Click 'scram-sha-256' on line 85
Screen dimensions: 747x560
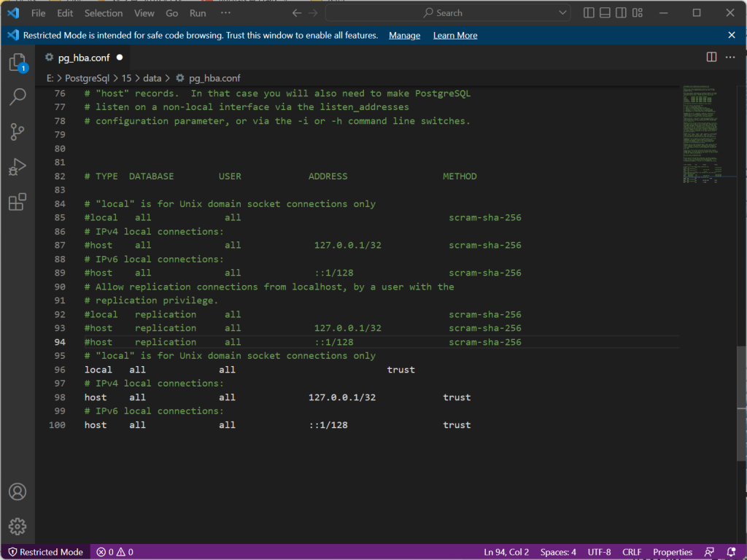(485, 217)
